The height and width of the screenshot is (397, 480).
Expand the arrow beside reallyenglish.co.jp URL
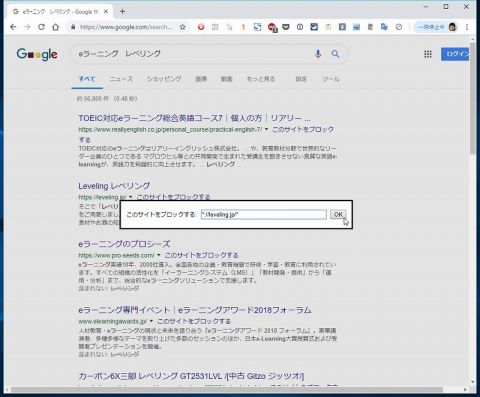coord(266,129)
